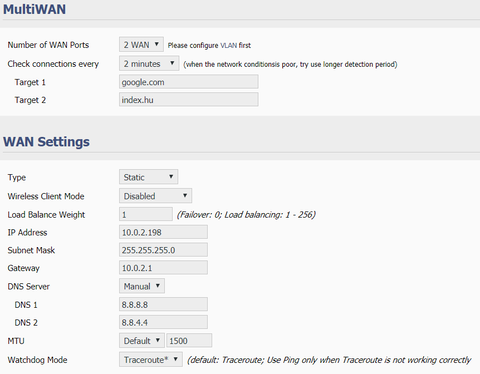Open the DNS Server Manual dropdown

pyautogui.click(x=142, y=286)
